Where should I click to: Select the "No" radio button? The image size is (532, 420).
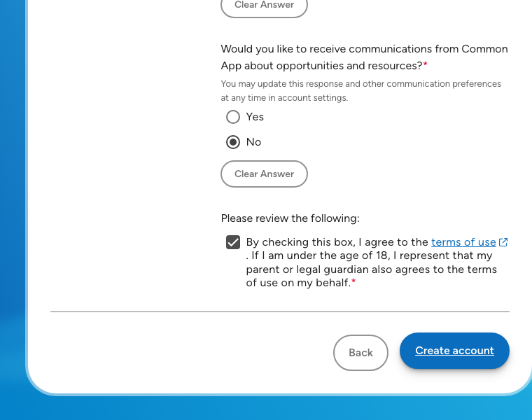coord(233,142)
